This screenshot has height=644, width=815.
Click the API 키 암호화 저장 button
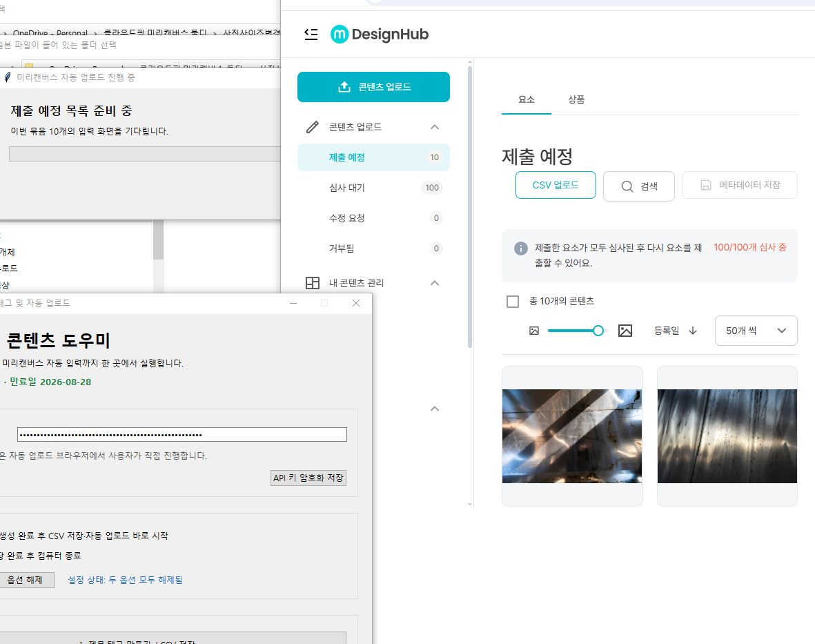[308, 478]
